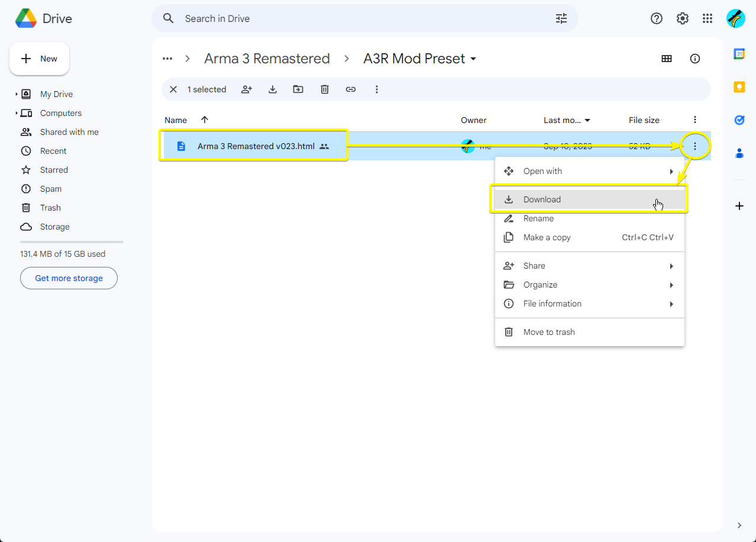756x542 pixels.
Task: Click the trash icon in selection toolbar
Action: click(325, 89)
